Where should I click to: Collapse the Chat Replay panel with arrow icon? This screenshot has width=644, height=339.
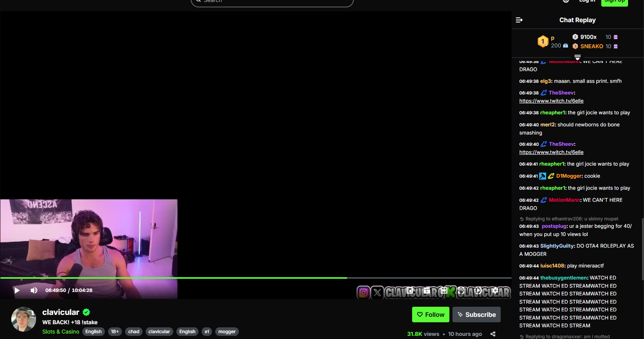519,20
